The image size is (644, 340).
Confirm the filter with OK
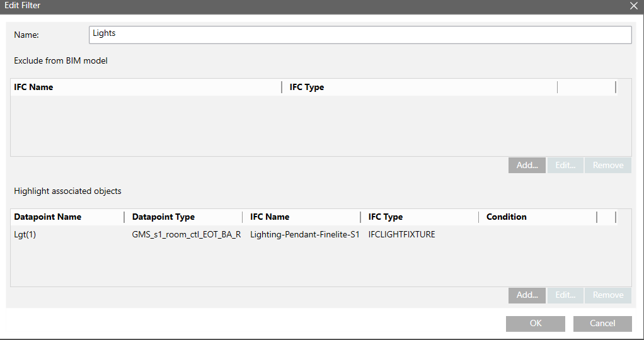coord(535,324)
